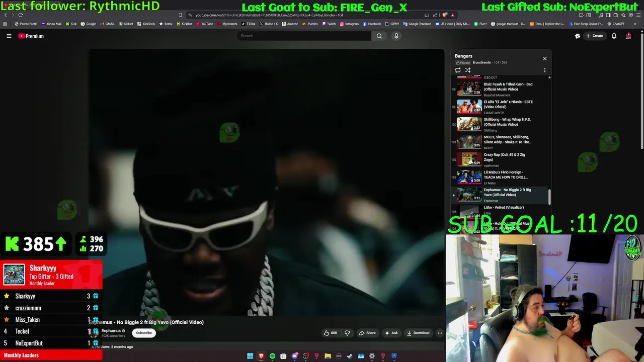The width and height of the screenshot is (644, 362).
Task: Open the Create menu button
Action: tap(594, 36)
